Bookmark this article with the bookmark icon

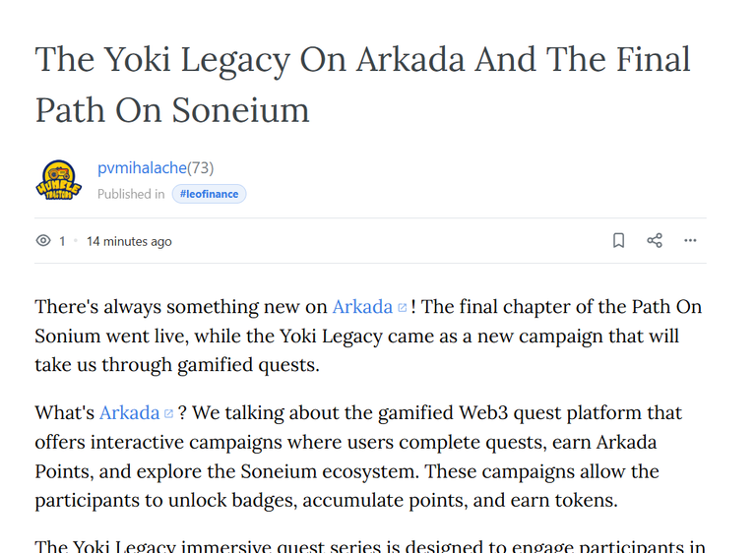[x=618, y=240]
